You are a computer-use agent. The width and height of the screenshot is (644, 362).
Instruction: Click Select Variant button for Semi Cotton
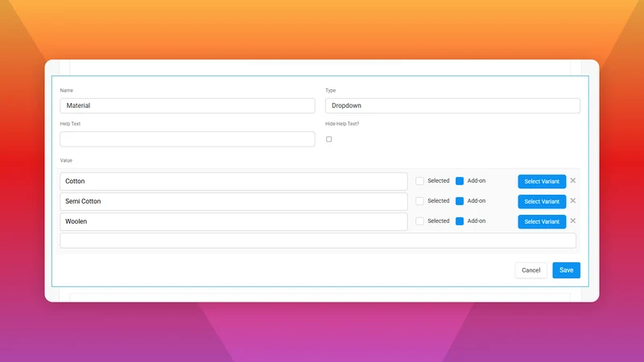pos(542,202)
